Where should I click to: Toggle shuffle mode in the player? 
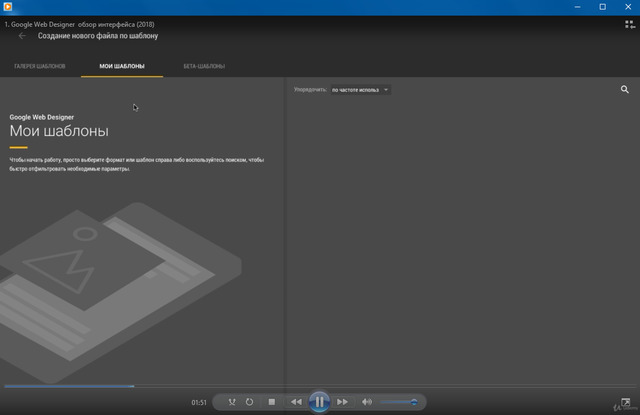click(x=231, y=402)
